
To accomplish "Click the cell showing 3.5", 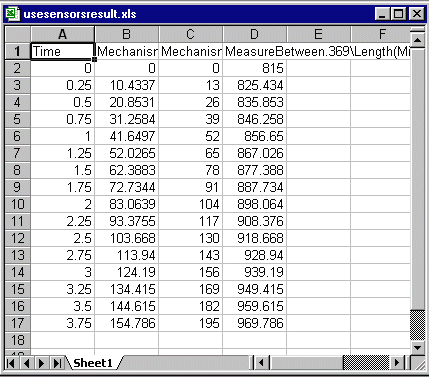I will [63, 306].
